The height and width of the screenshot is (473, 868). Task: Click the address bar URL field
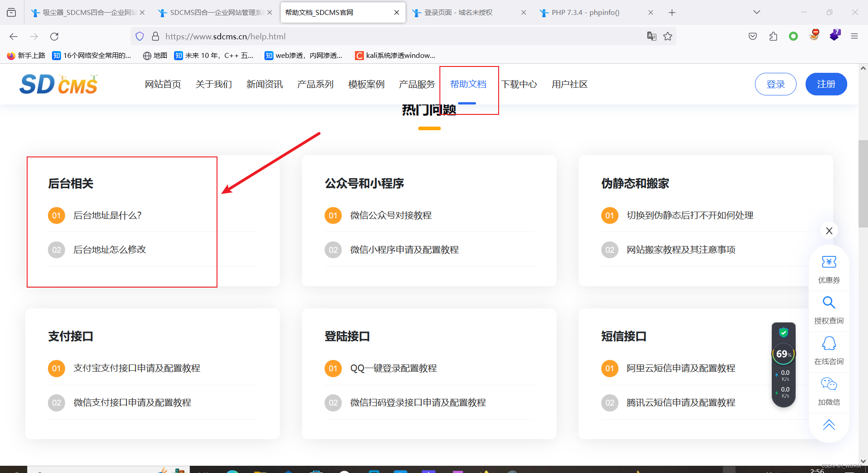tap(402, 36)
